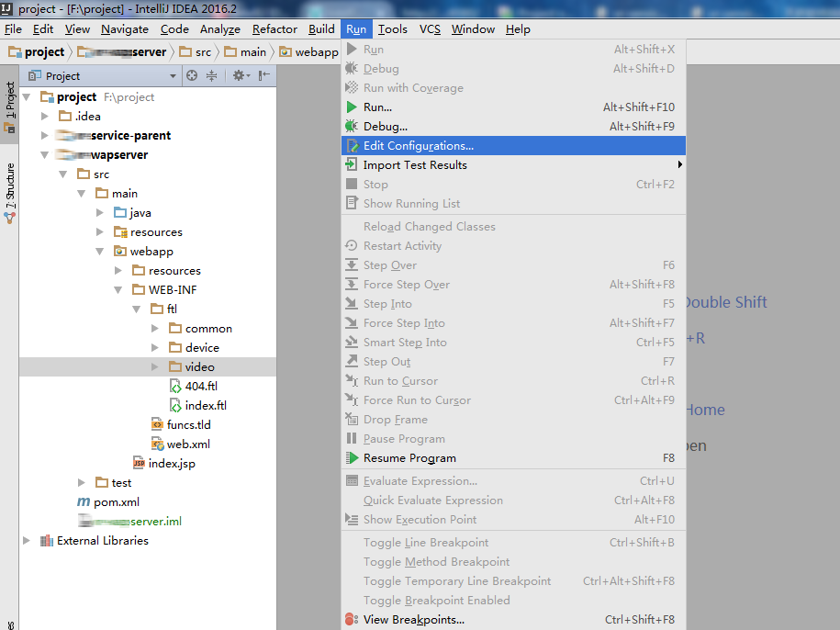Open the VCS menu
Screen dimensions: 840x630
tap(430, 29)
